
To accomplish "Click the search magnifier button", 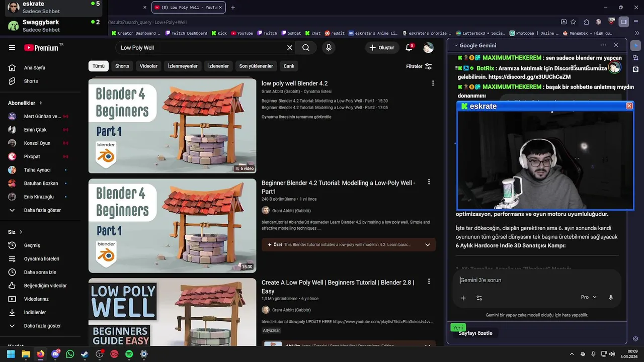I will pos(306,48).
